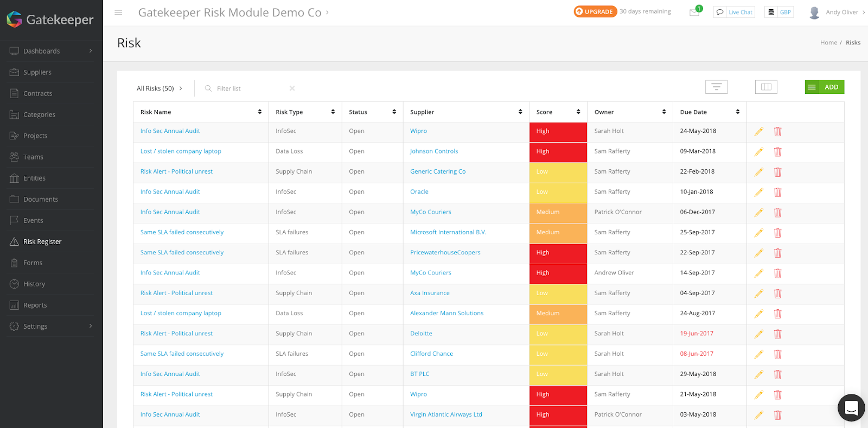Open Dashboards in sidebar
The image size is (868, 428).
(42, 51)
